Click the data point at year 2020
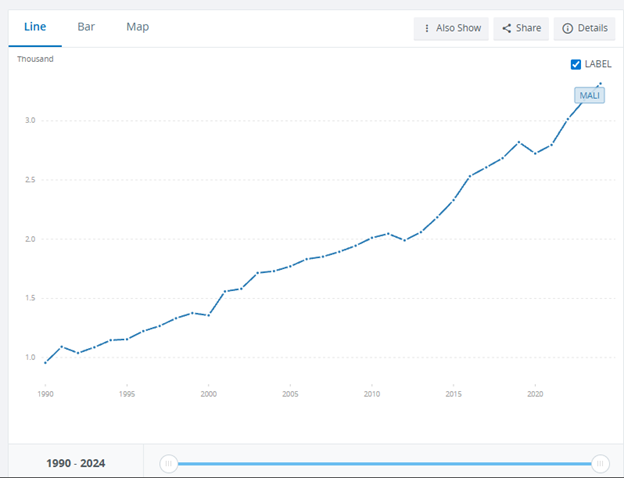 tap(535, 153)
